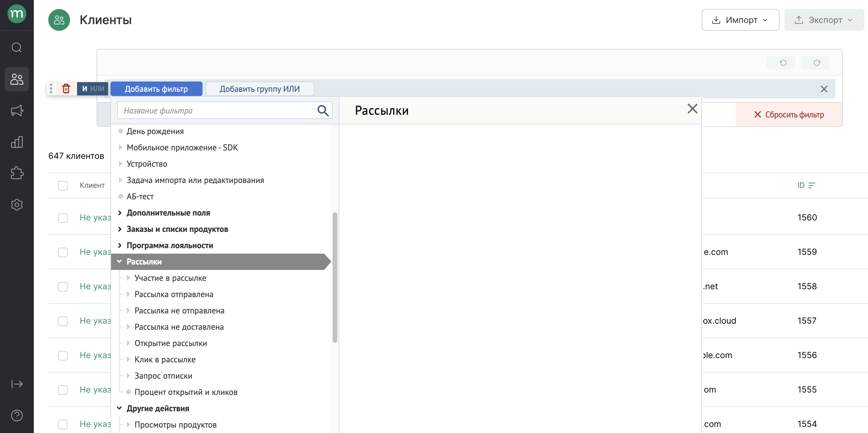Expand the Устройство node
This screenshot has width=868, height=433.
120,164
